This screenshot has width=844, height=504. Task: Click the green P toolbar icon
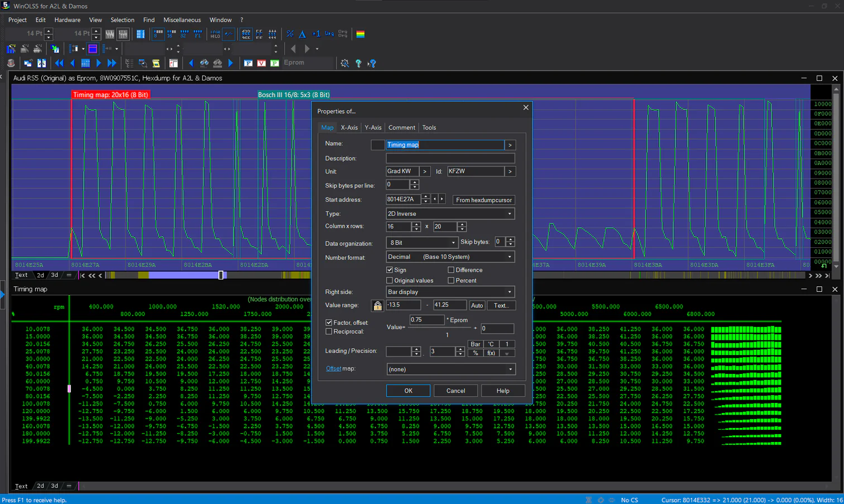point(275,63)
